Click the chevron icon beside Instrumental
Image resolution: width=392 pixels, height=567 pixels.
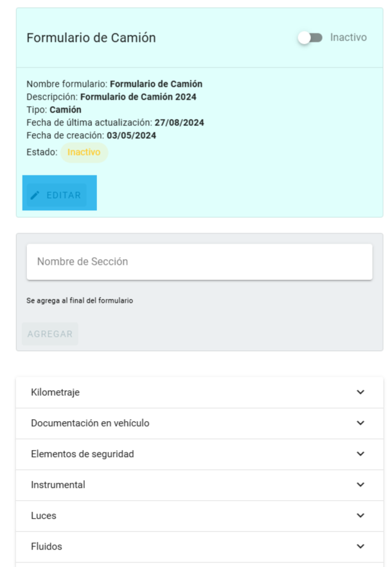[360, 485]
